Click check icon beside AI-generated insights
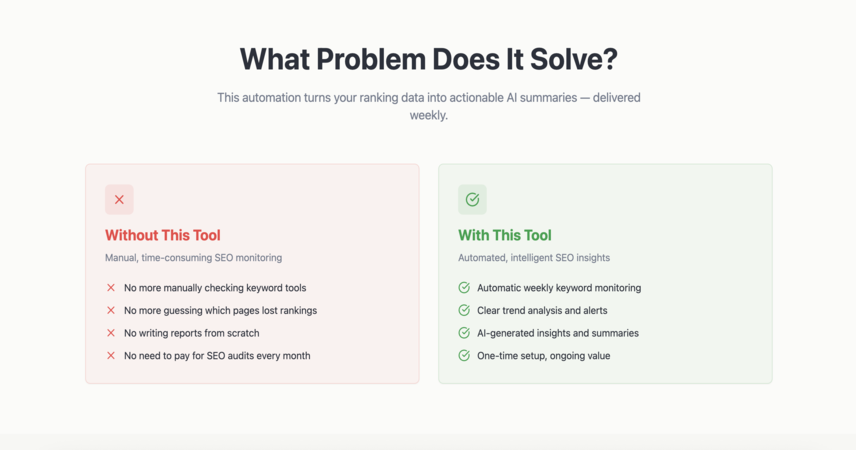This screenshot has width=856, height=450. 464,333
